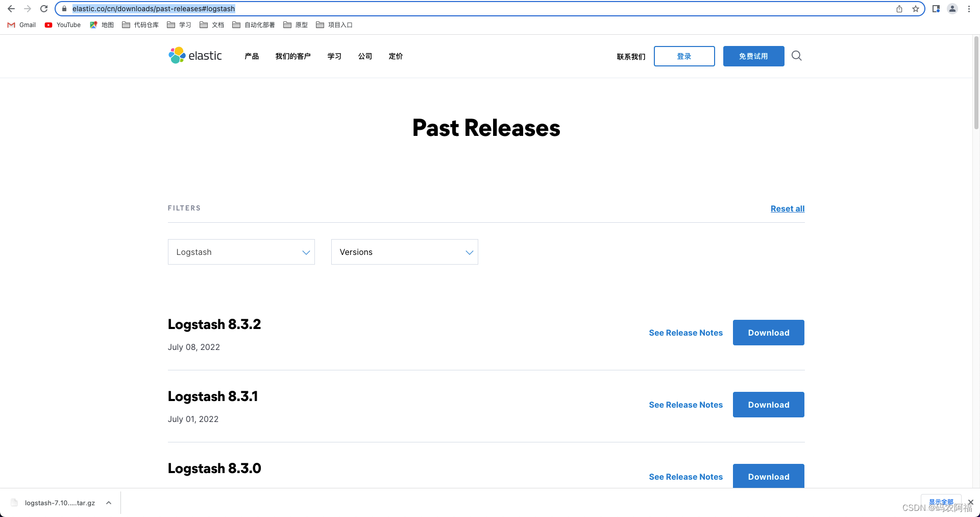Click the Past Releases title

[x=486, y=128]
